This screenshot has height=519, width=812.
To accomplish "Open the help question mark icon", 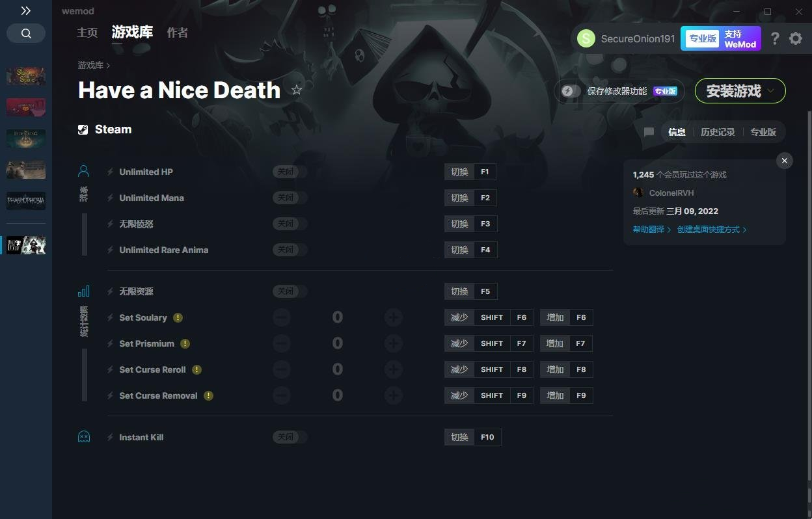I will click(774, 38).
